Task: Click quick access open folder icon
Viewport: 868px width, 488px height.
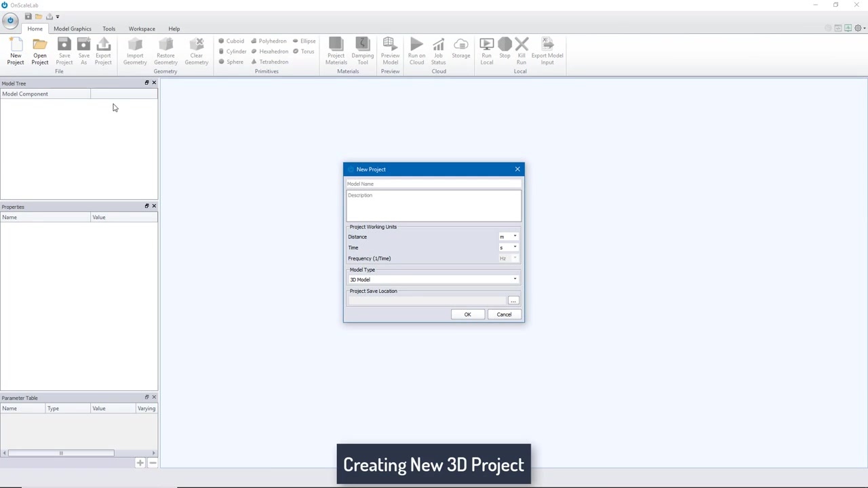Action: click(39, 16)
